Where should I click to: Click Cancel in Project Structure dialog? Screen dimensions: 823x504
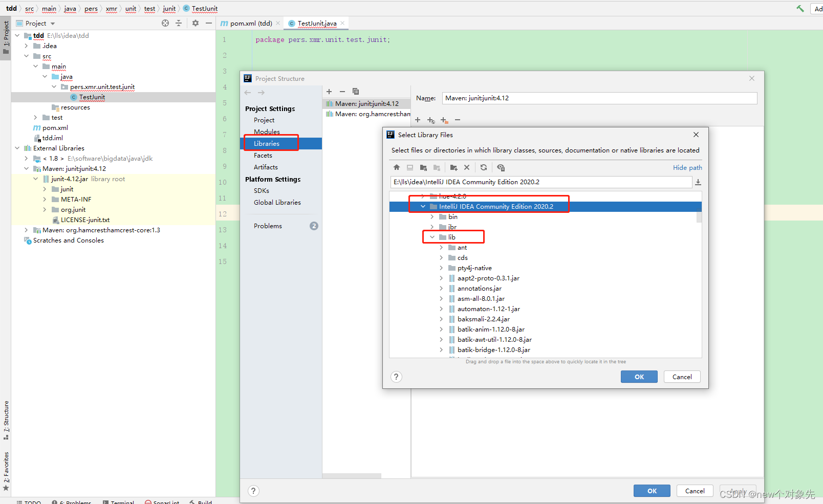click(x=695, y=491)
